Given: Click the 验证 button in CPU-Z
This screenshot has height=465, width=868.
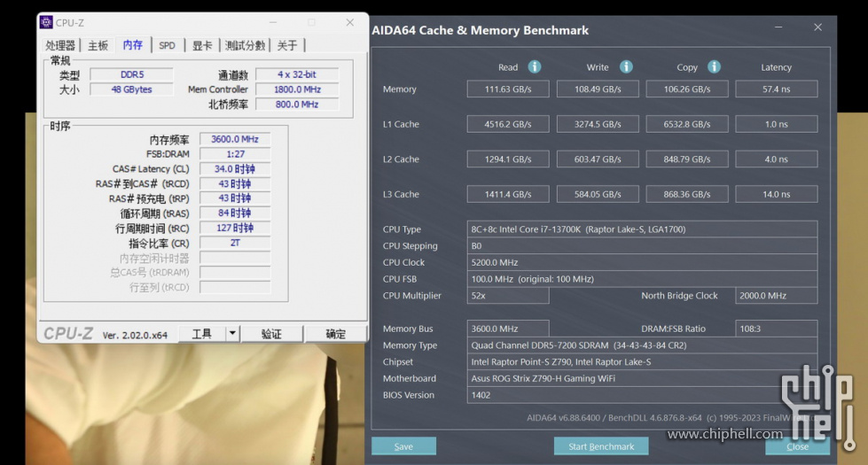Looking at the screenshot, I should click(271, 334).
